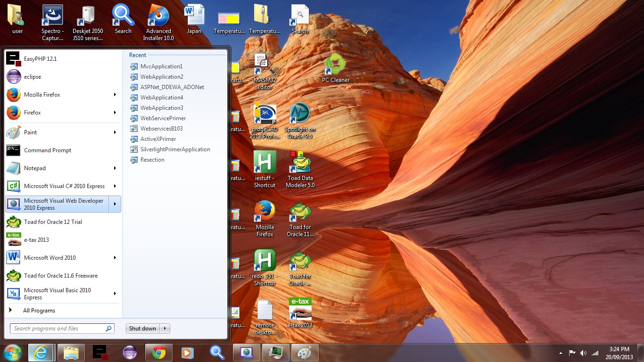Click the Shut down button
The height and width of the screenshot is (362, 644).
point(143,329)
